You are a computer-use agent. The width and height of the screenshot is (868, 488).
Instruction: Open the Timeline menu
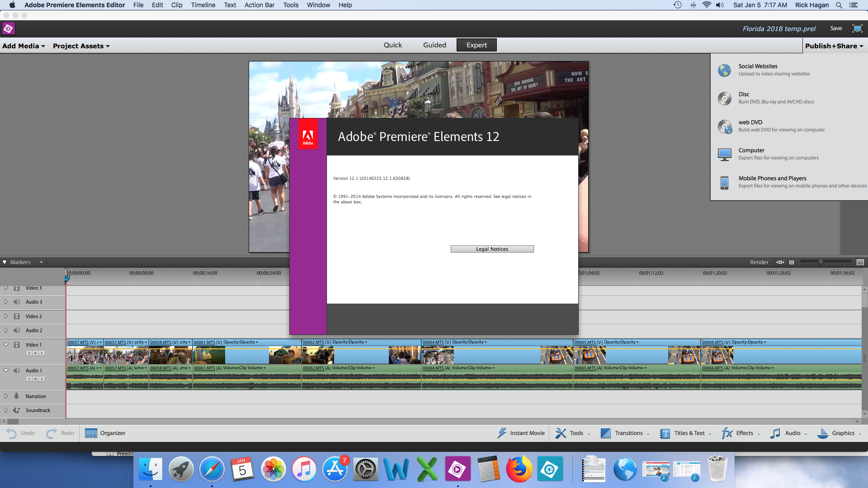click(x=203, y=5)
